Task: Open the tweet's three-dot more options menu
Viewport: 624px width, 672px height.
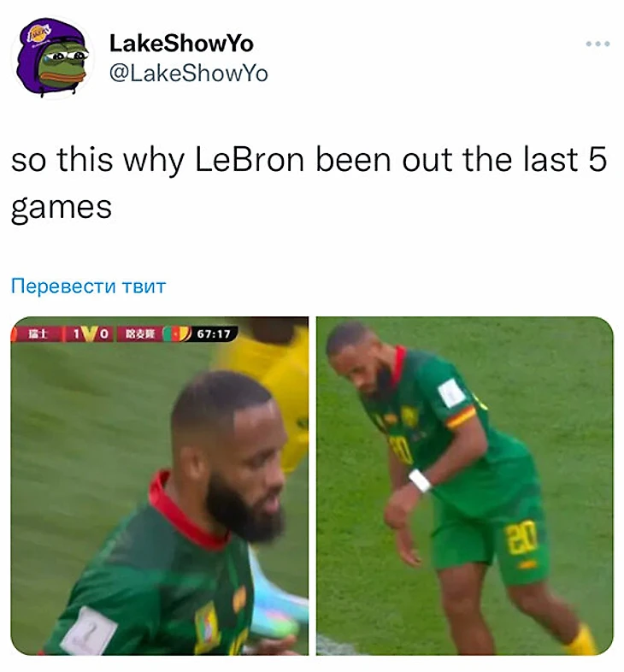Action: click(598, 44)
